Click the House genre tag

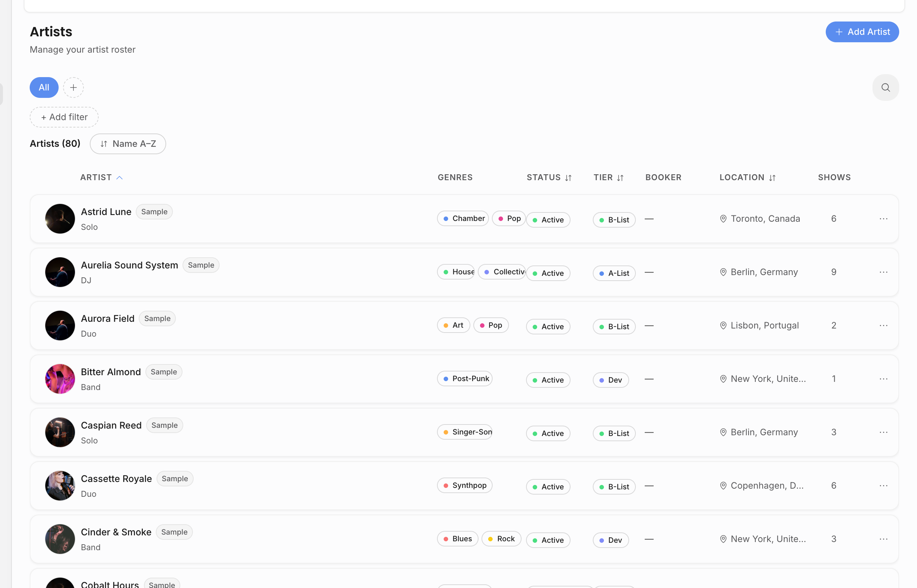456,272
